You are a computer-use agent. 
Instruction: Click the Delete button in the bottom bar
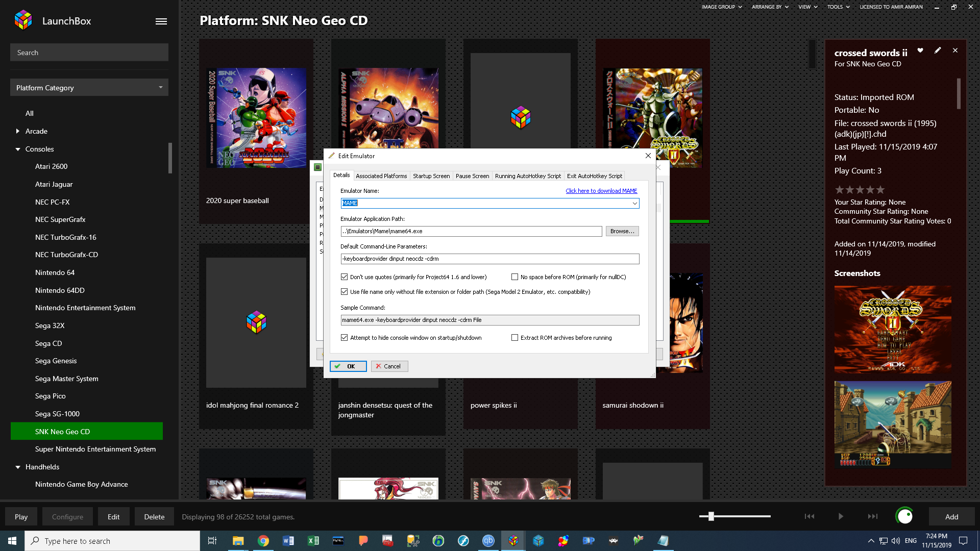(154, 517)
